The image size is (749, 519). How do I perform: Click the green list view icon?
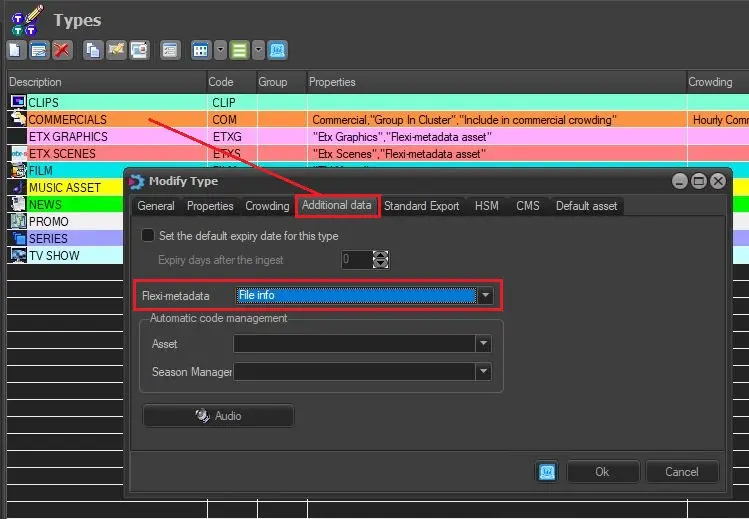(x=239, y=49)
